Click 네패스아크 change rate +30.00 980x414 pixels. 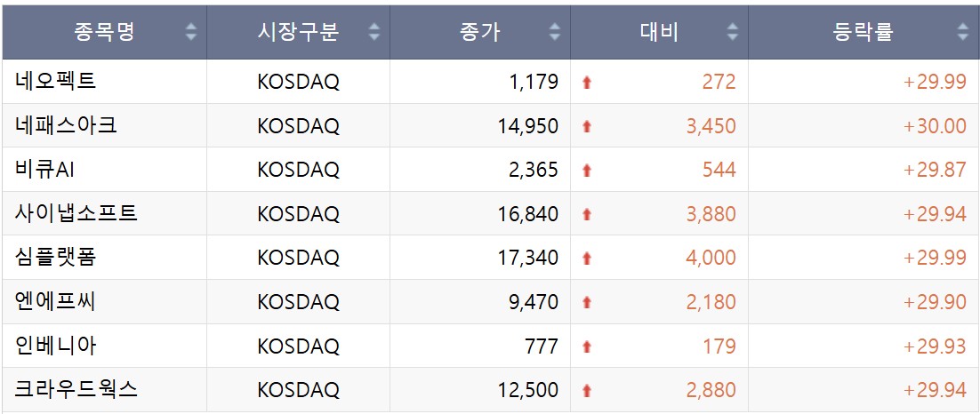click(x=935, y=126)
